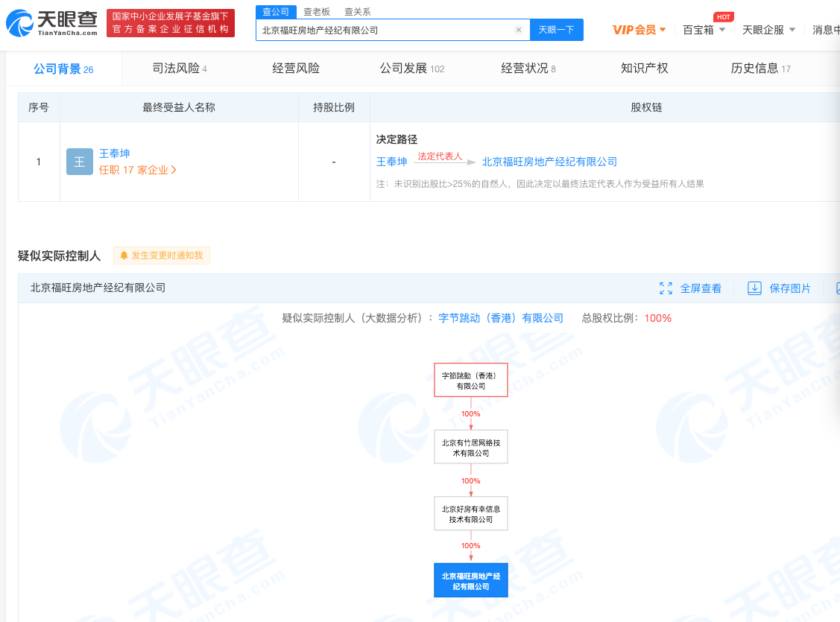Click the 总股权比例 100% value
Viewport: 840px width, 622px height.
[x=658, y=318]
